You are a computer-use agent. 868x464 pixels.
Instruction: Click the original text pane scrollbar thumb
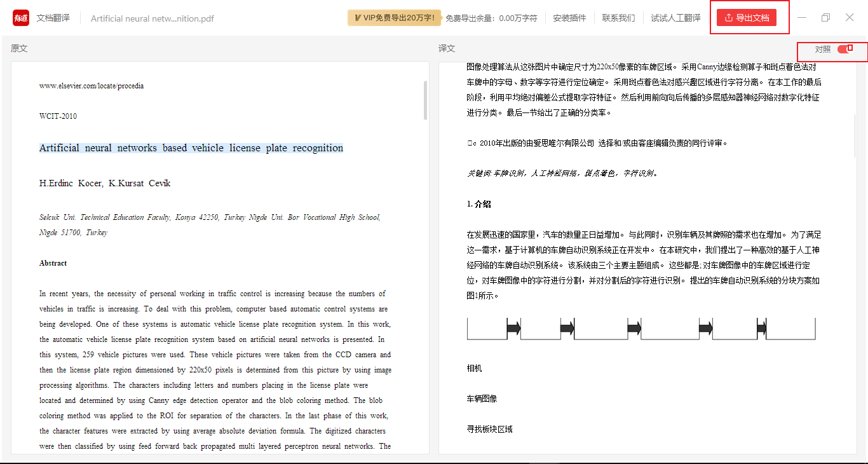(426, 100)
